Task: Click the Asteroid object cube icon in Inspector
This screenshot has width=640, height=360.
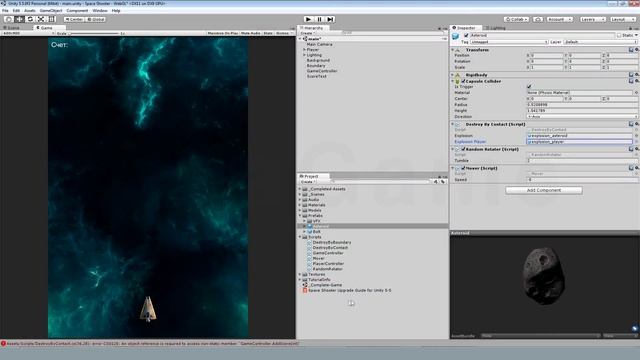Action: (456, 37)
